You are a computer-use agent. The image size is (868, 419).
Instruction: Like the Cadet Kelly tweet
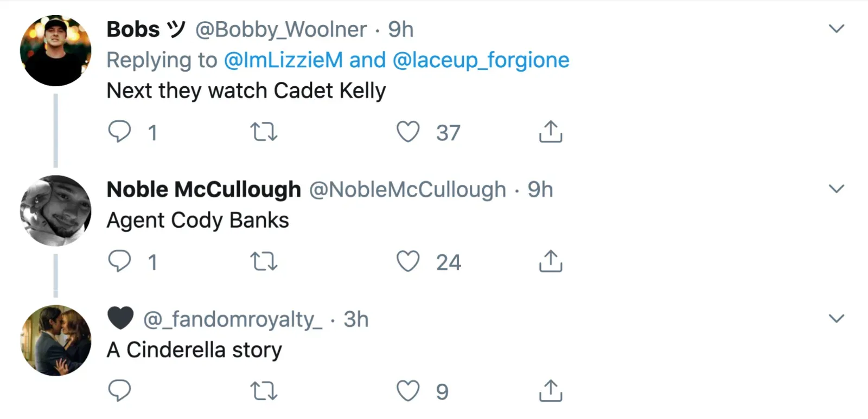408,132
